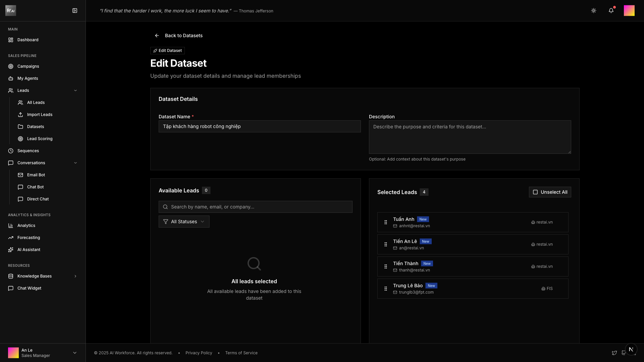
Task: Expand the Knowledge Bases submenu
Action: pyautogui.click(x=75, y=276)
